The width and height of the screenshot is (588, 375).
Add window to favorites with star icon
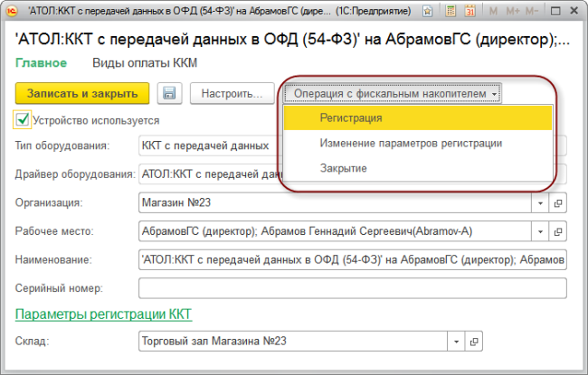click(427, 11)
